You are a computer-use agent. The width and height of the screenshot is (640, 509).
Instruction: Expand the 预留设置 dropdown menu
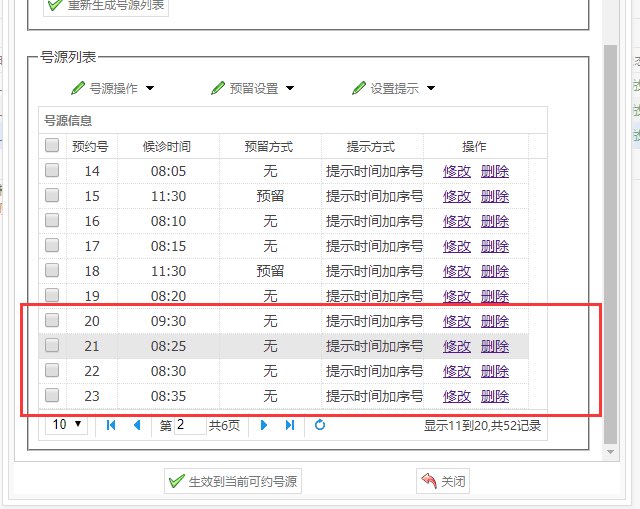point(253,88)
